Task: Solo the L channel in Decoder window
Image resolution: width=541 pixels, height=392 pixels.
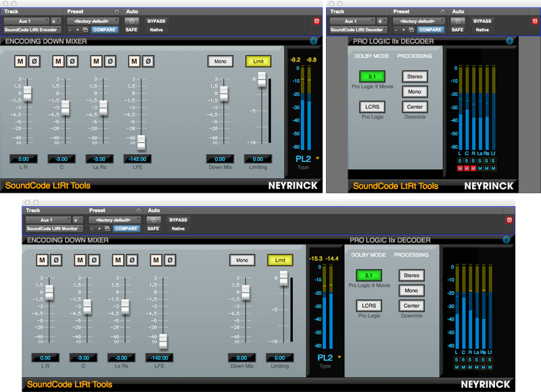Action: [x=460, y=161]
